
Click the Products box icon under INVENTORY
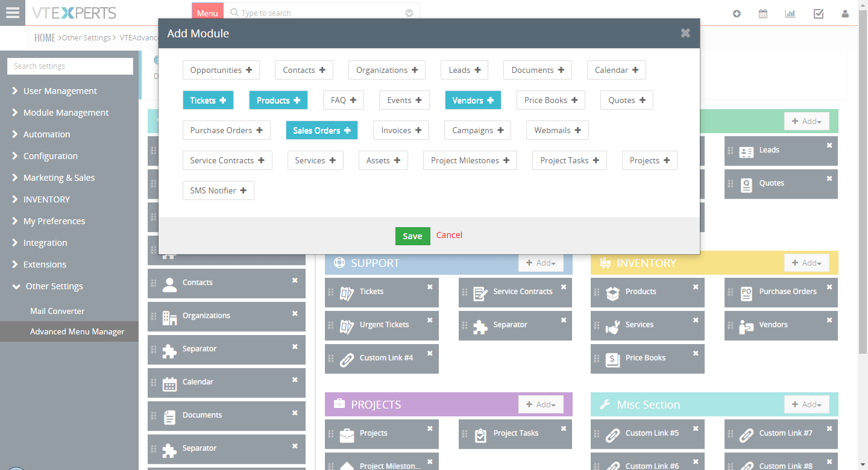(x=612, y=292)
